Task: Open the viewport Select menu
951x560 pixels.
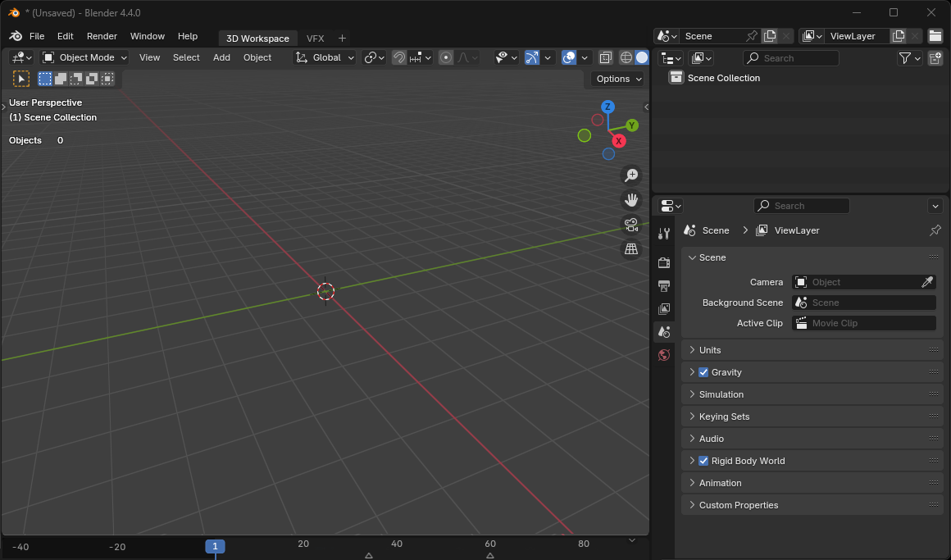Action: (186, 57)
